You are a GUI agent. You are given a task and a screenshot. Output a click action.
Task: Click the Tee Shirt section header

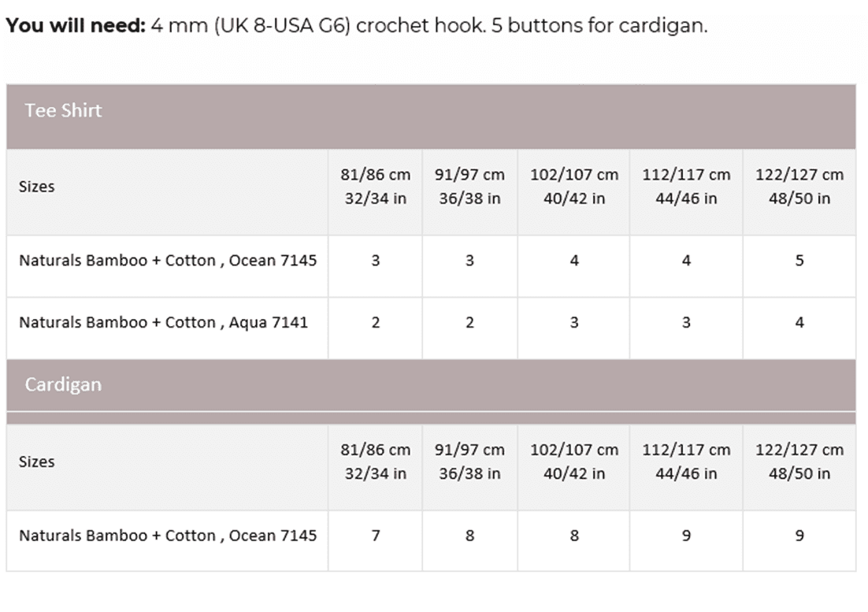[x=63, y=110]
